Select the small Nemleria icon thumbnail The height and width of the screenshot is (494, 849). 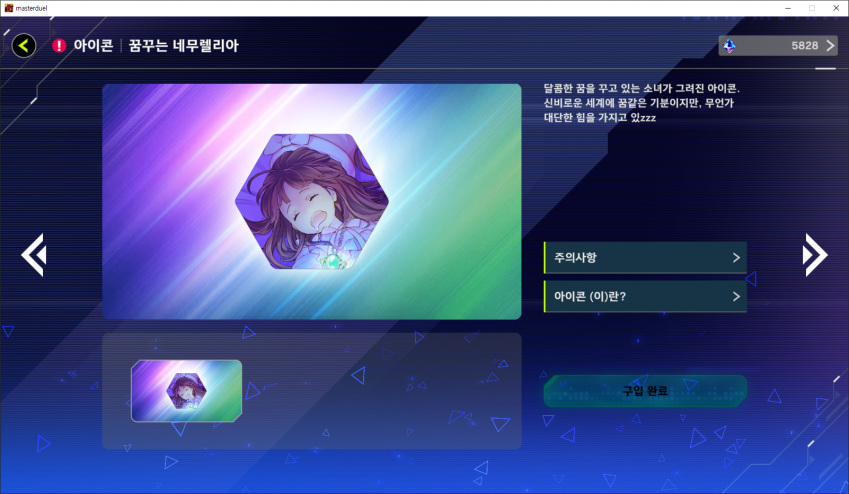[x=186, y=391]
